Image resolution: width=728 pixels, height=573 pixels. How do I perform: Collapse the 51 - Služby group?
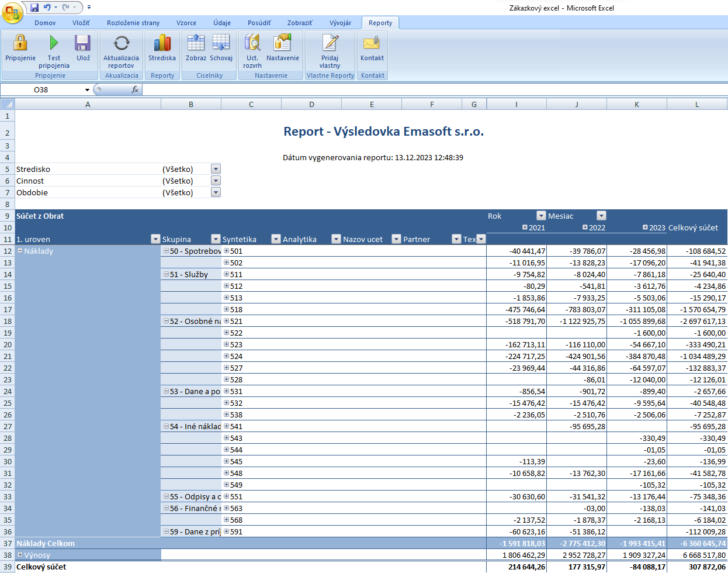(166, 274)
